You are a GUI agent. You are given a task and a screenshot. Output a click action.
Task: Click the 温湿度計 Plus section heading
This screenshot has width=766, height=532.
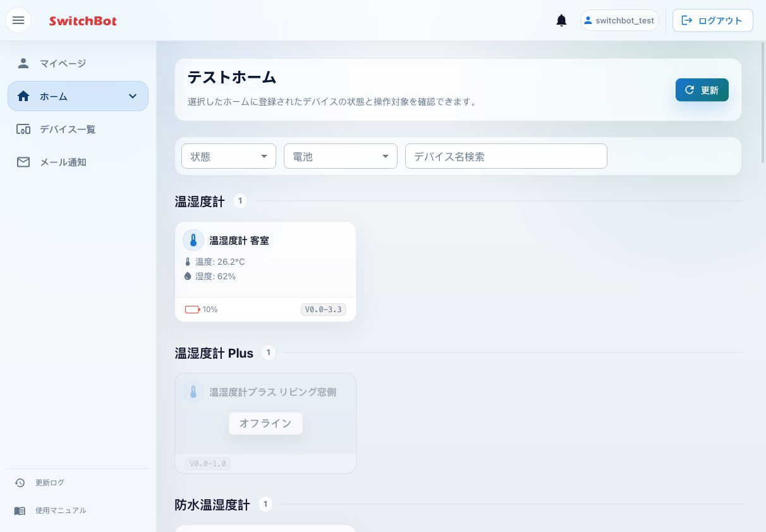[214, 353]
